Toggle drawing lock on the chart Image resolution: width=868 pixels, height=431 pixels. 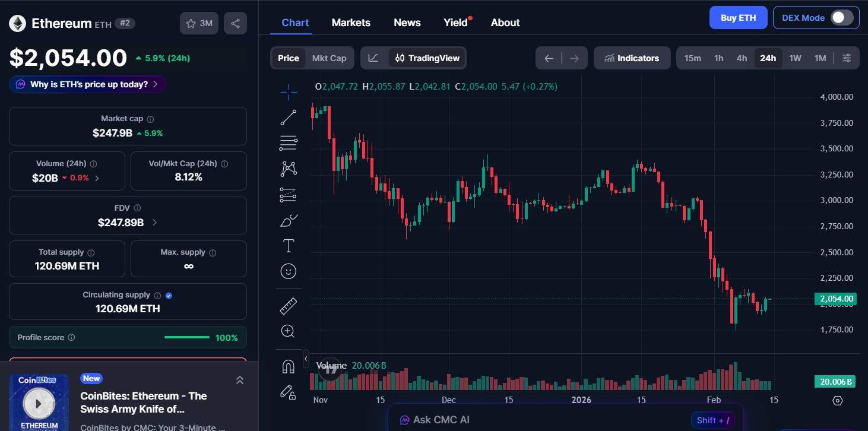pos(288,393)
